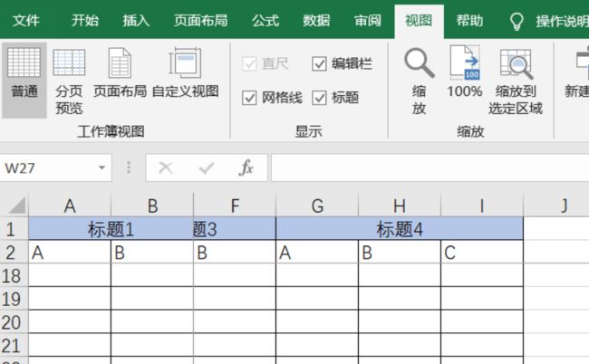Click into the formula bar input
This screenshot has width=589, height=364.
pyautogui.click(x=430, y=168)
